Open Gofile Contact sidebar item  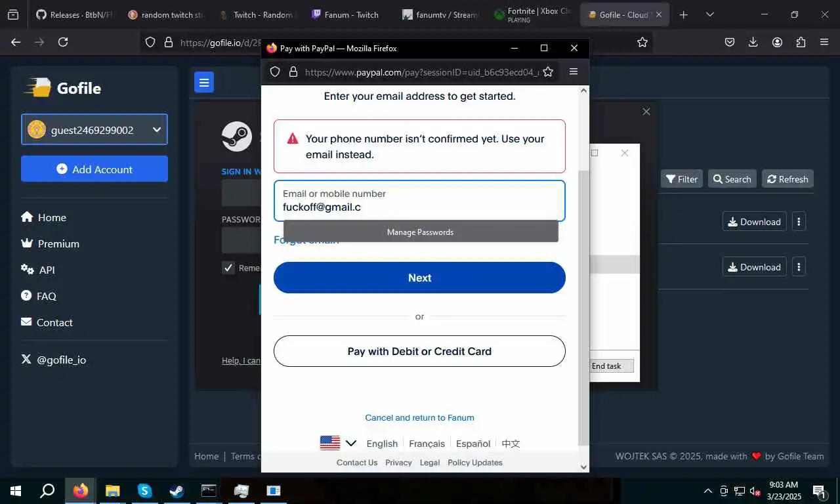47,322
